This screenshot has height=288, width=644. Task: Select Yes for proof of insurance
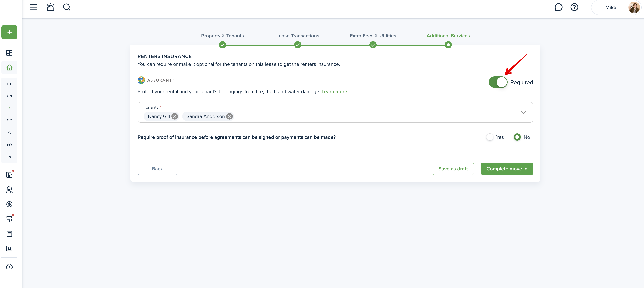point(490,137)
